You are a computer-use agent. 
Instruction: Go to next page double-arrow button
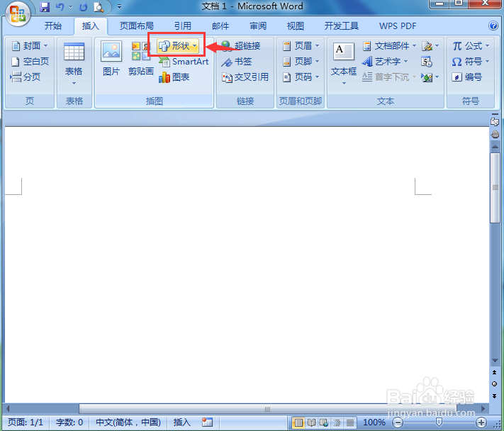[494, 396]
